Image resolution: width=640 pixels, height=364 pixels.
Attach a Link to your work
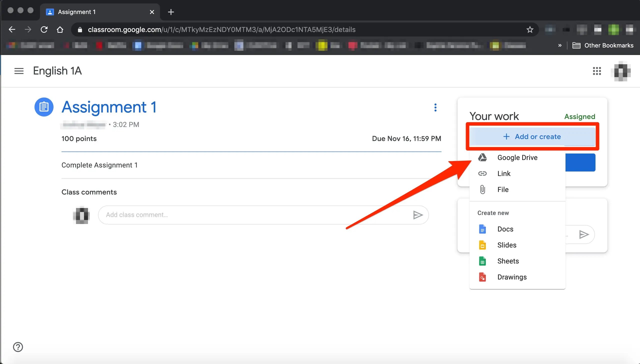(x=504, y=173)
